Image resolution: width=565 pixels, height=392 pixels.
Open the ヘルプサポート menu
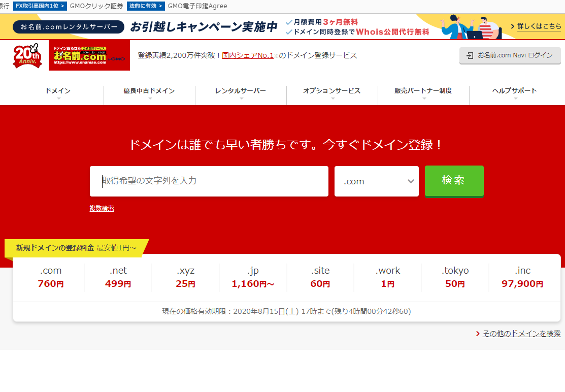tap(515, 91)
